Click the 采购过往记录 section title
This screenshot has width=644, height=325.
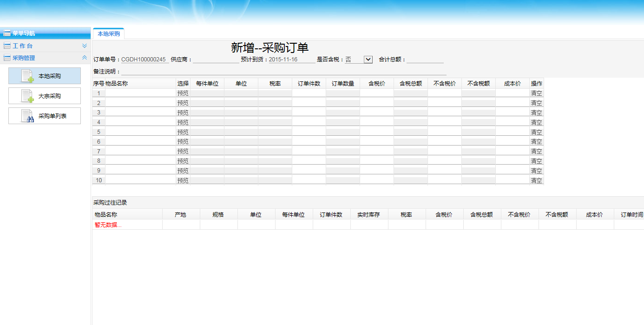110,203
